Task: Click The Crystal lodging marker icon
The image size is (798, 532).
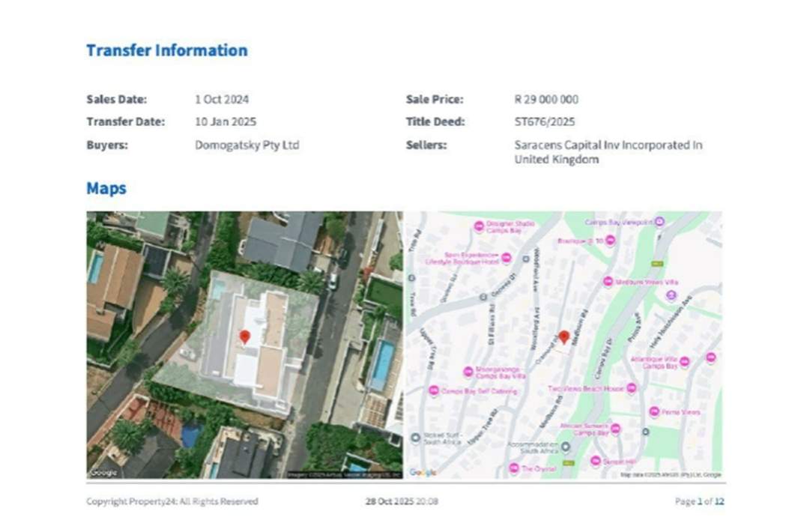Action: point(513,468)
